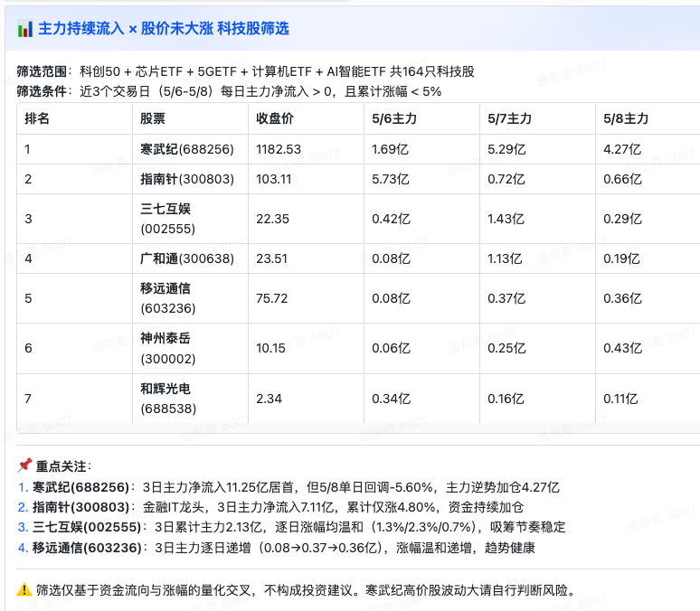Click the title 主力持续流入 × 股价未大涨 科技股筛选
The width and height of the screenshot is (700, 611).
pos(164,29)
